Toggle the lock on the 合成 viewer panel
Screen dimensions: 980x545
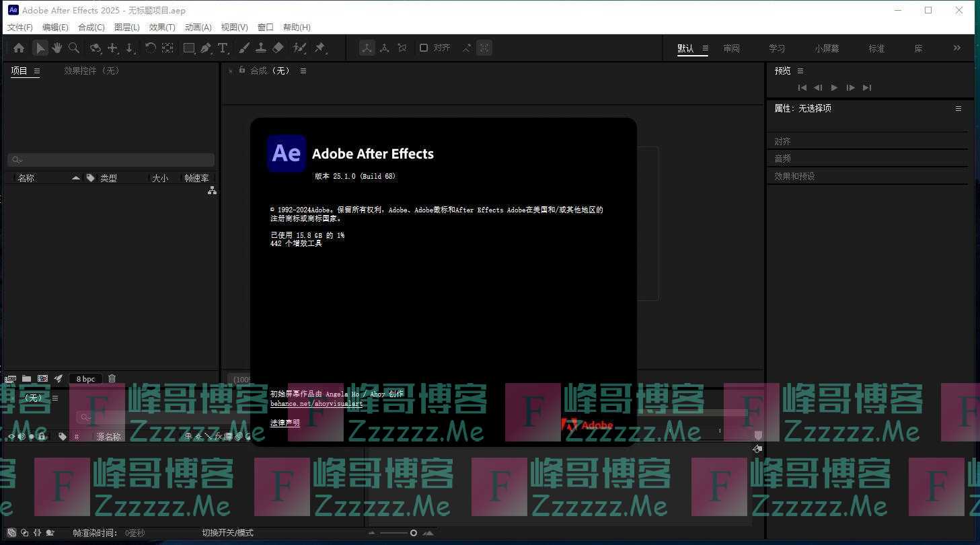tap(242, 70)
